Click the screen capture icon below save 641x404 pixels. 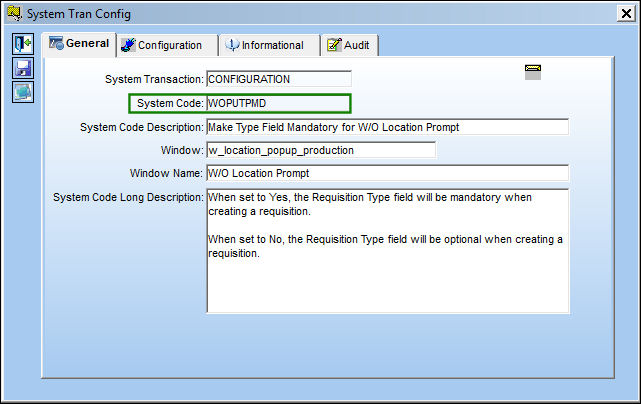[x=23, y=92]
